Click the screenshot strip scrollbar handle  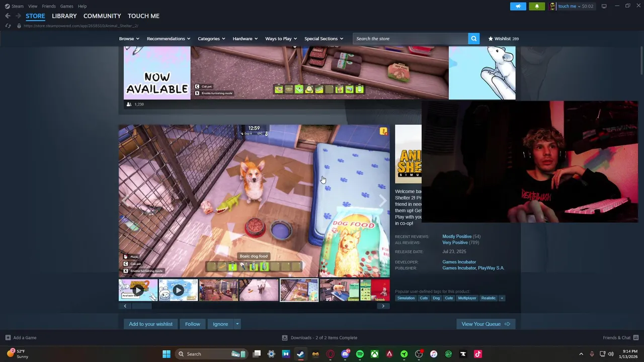141,306
